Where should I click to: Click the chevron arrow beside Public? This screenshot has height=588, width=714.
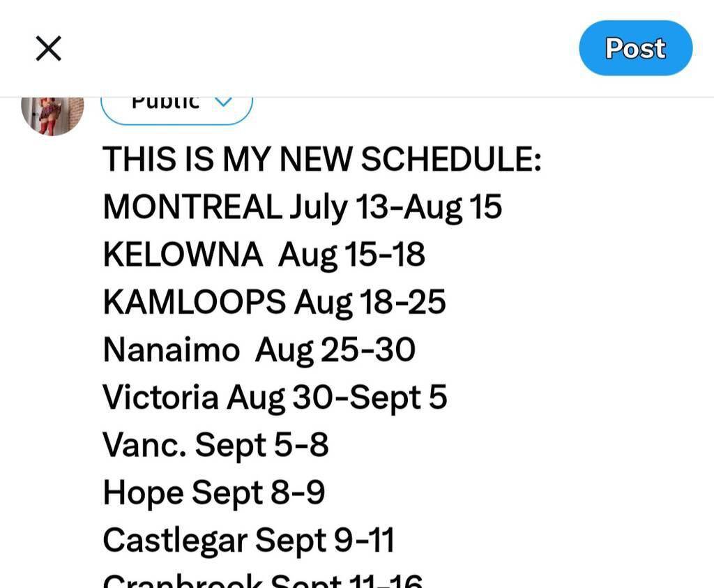(222, 102)
